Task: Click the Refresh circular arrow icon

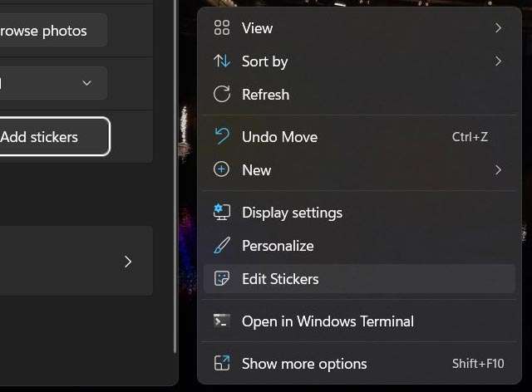Action: click(x=221, y=95)
